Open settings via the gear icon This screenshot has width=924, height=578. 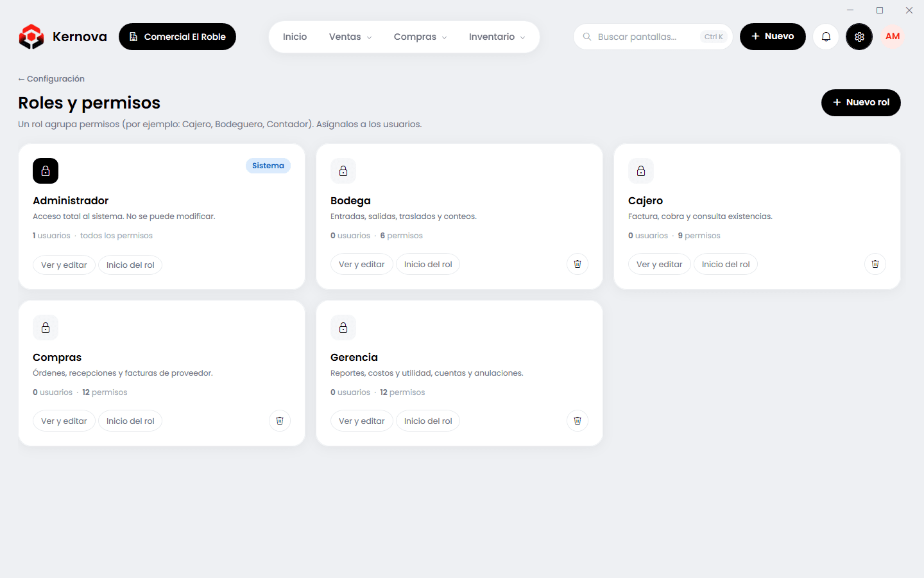859,37
